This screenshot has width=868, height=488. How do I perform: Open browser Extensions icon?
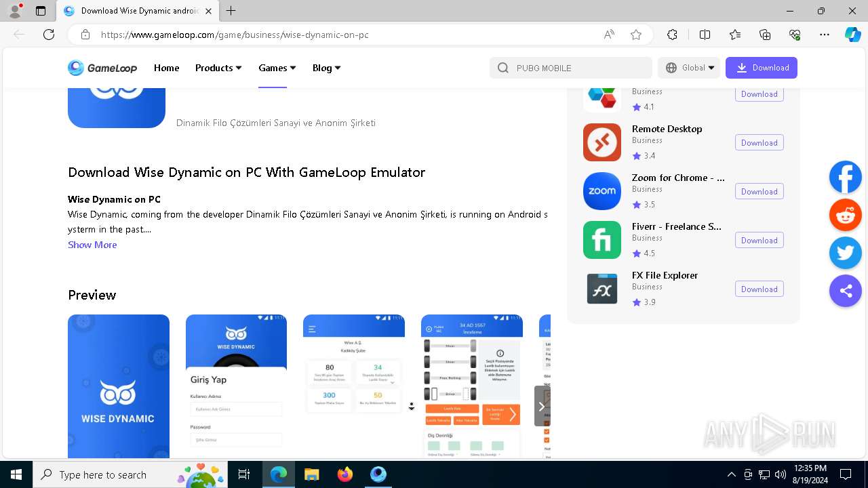coord(672,35)
